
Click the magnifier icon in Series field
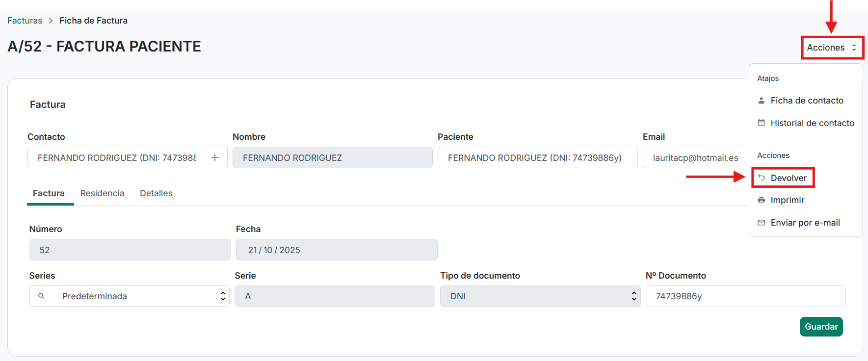tap(42, 296)
